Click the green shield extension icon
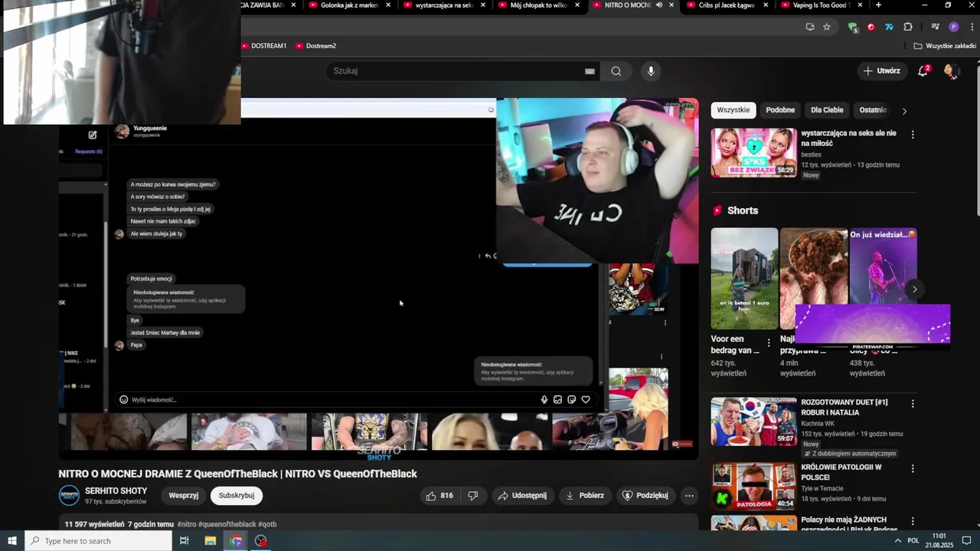Image resolution: width=980 pixels, height=551 pixels. point(852,27)
